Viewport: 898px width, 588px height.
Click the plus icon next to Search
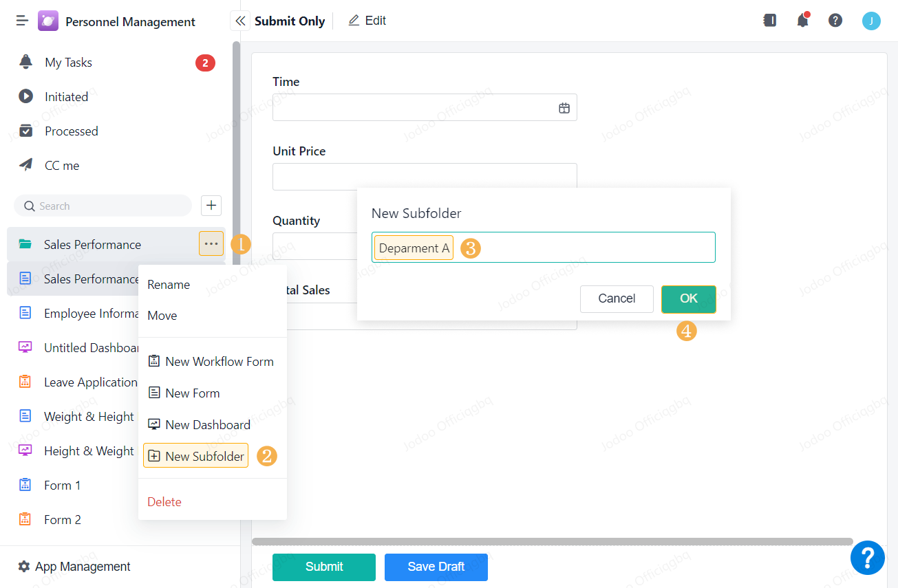pos(211,205)
